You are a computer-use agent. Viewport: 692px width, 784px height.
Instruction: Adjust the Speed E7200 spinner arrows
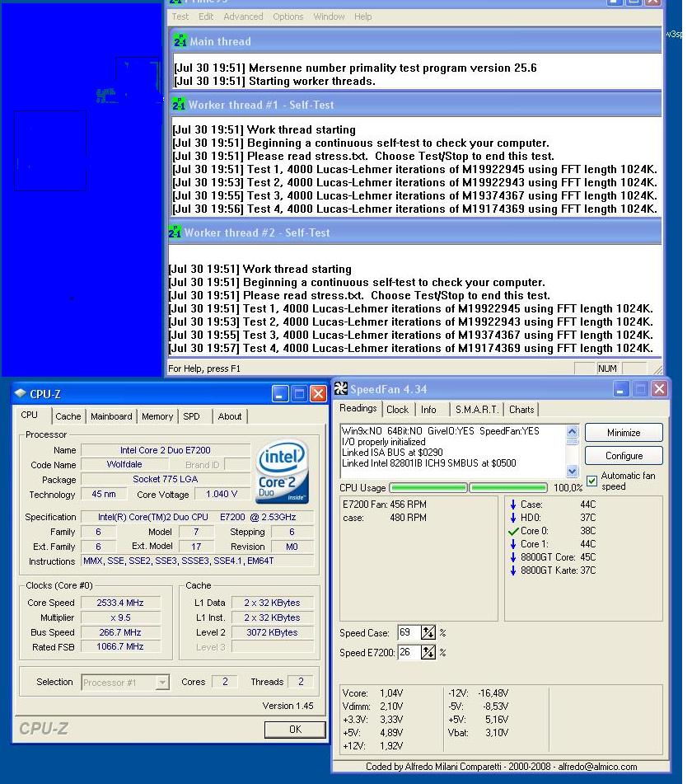coord(428,652)
